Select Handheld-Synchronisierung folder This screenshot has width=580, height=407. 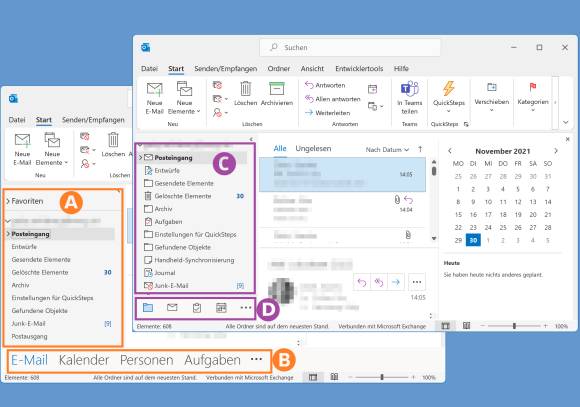point(189,260)
